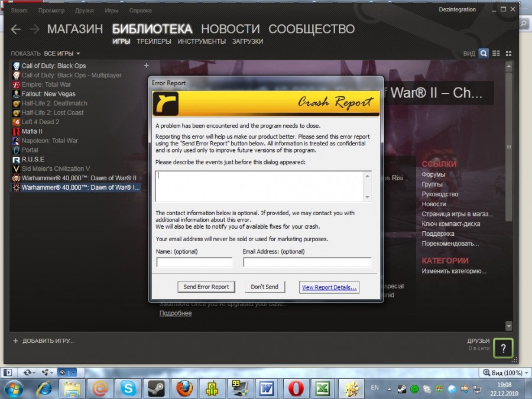The height and width of the screenshot is (399, 532).
Task: Select Half-Life 2: Lost Coast
Action: [53, 113]
